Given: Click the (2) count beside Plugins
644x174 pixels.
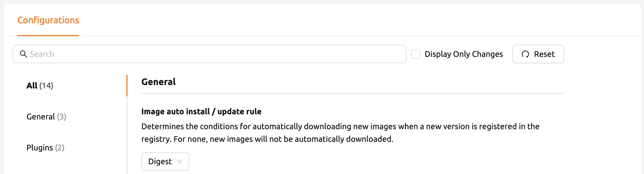Looking at the screenshot, I should (60, 148).
